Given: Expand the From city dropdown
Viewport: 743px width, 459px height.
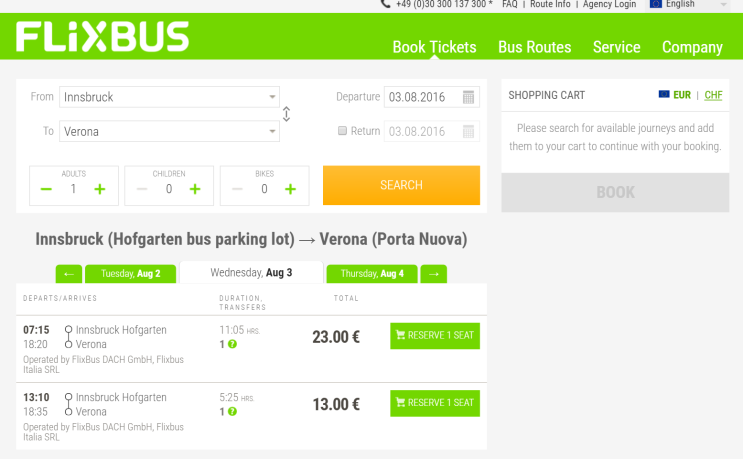Looking at the screenshot, I should (x=273, y=97).
